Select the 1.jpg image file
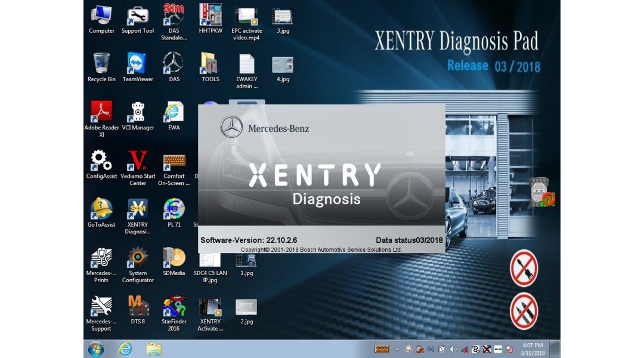Viewport: 644px width, 358px height. (x=246, y=265)
